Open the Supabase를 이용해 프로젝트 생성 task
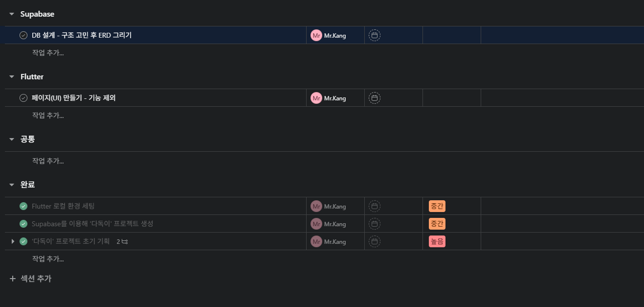The height and width of the screenshot is (307, 644). 92,224
